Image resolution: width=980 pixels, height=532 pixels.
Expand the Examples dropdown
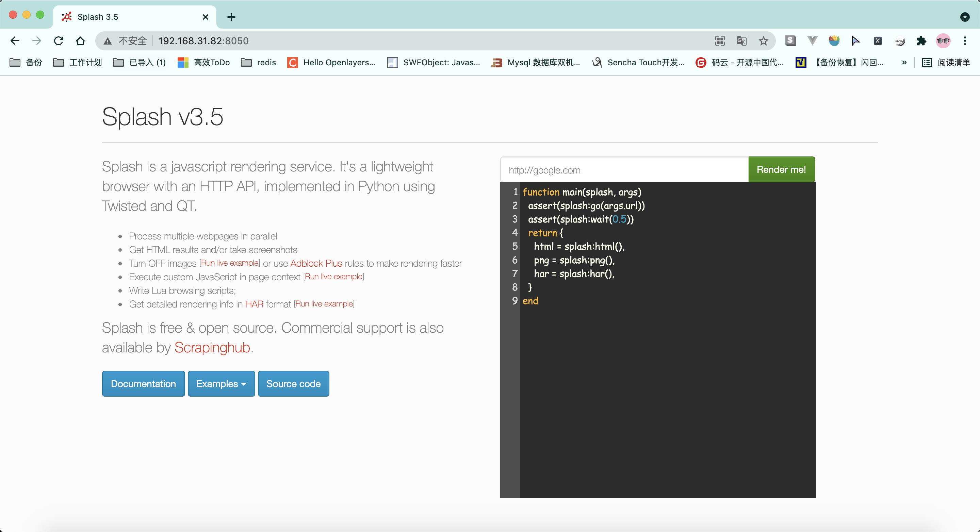tap(222, 384)
